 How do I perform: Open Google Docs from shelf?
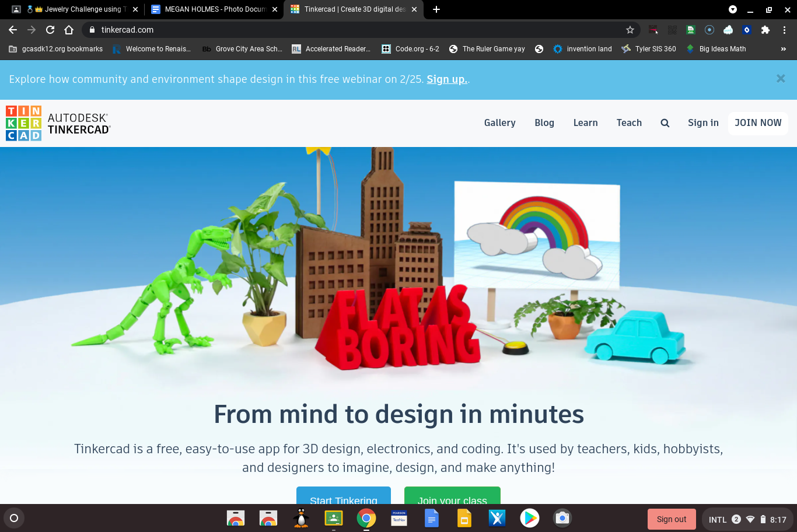[432, 518]
